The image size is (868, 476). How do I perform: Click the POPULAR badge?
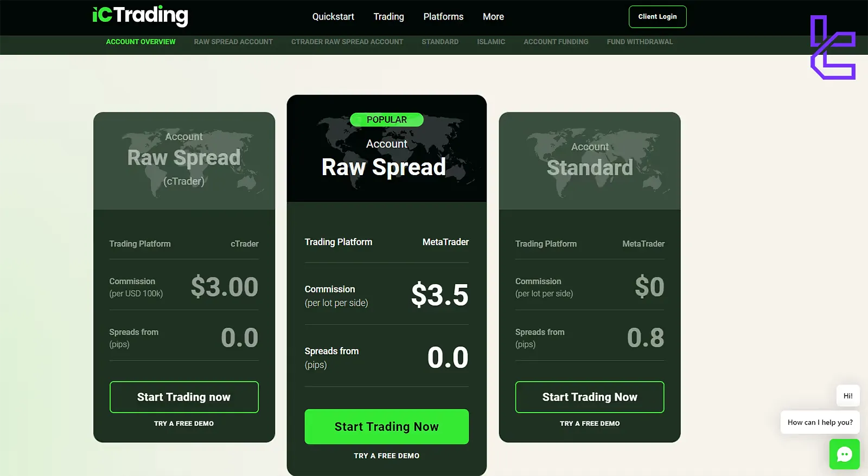click(x=387, y=120)
